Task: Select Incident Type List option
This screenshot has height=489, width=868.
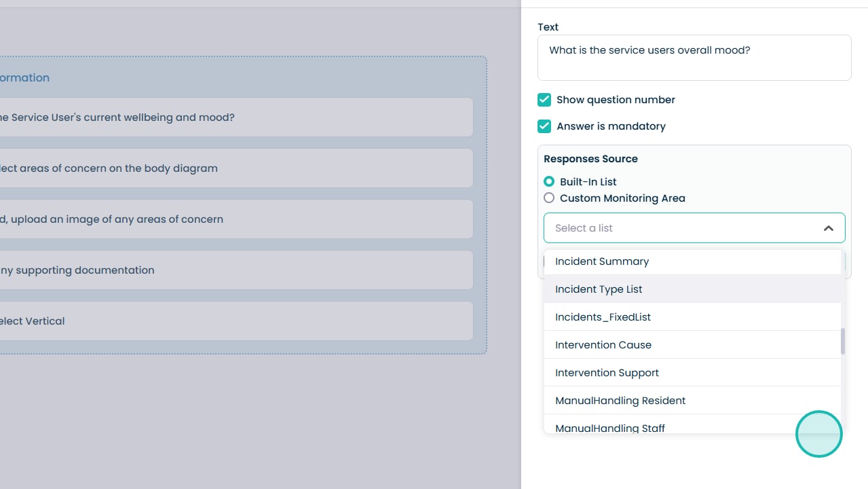Action: pyautogui.click(x=599, y=289)
